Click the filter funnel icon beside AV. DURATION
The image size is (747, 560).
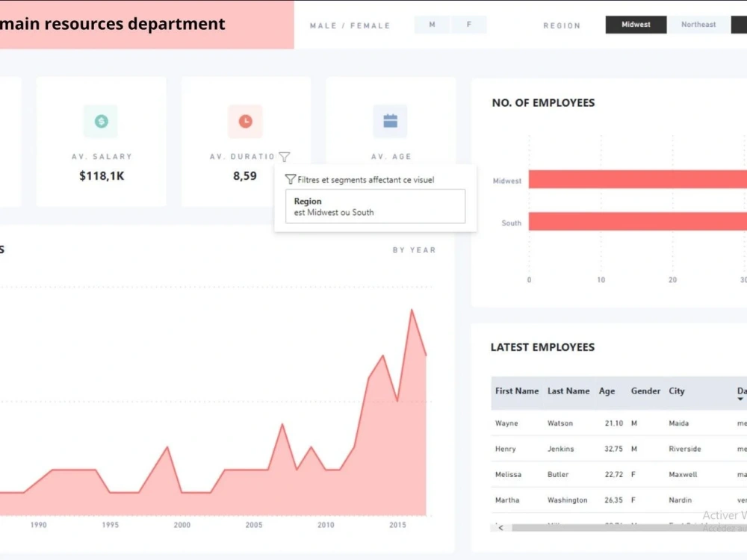[x=284, y=157]
